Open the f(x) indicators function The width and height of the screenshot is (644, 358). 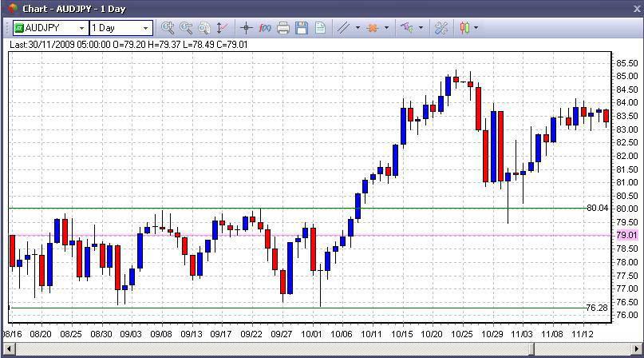265,28
